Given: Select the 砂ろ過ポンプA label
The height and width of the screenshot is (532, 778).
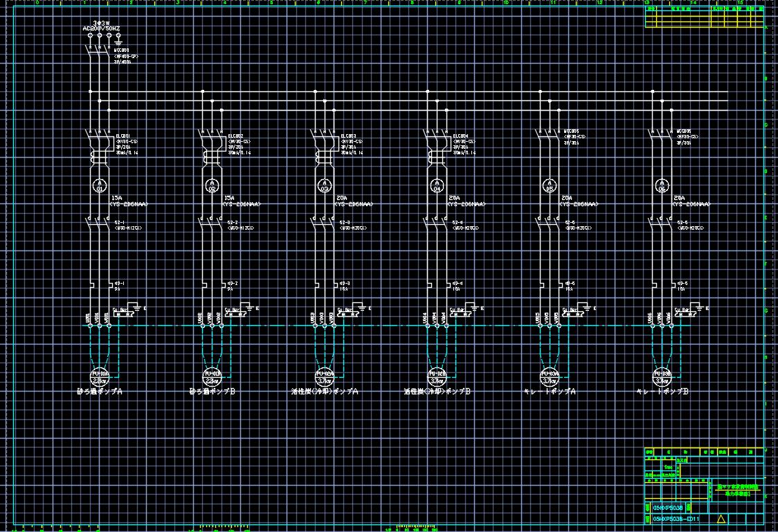Looking at the screenshot, I should pos(100,392).
